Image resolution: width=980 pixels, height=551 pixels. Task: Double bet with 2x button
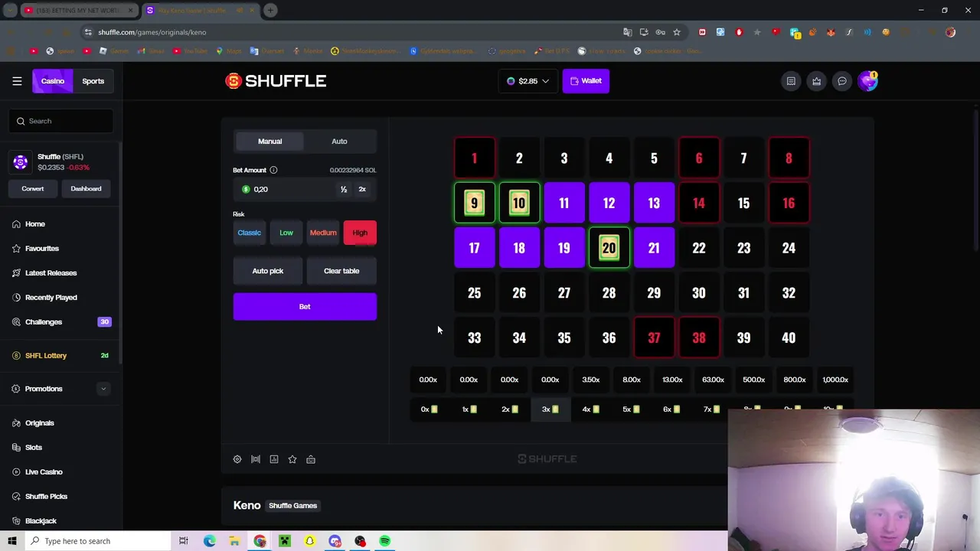(362, 189)
